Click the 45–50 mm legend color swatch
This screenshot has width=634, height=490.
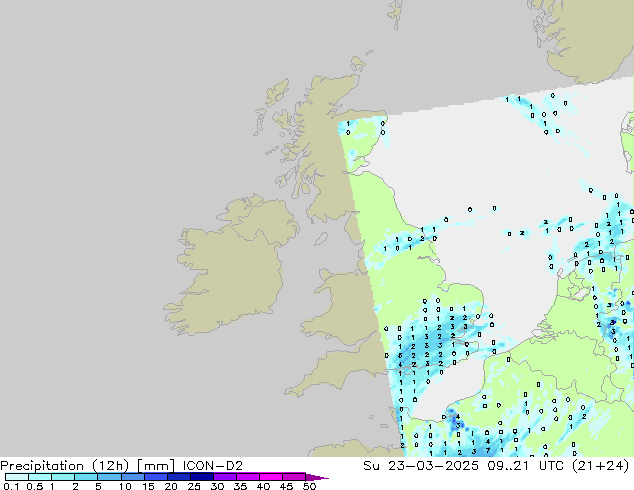[294, 477]
